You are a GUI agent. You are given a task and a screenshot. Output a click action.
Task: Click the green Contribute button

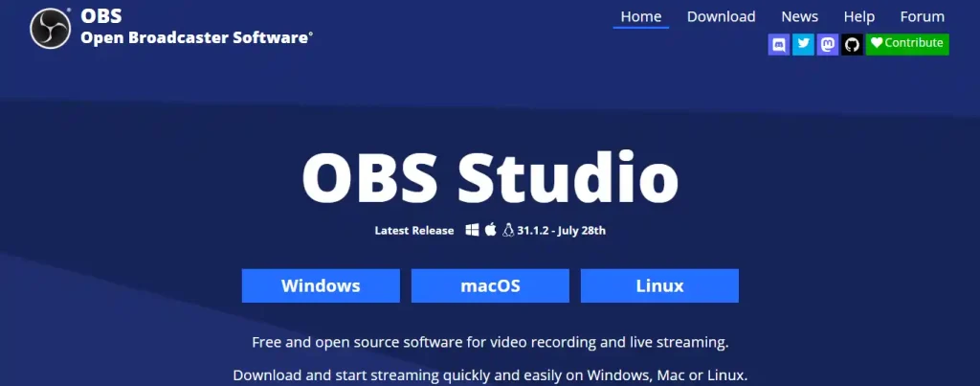pos(907,44)
